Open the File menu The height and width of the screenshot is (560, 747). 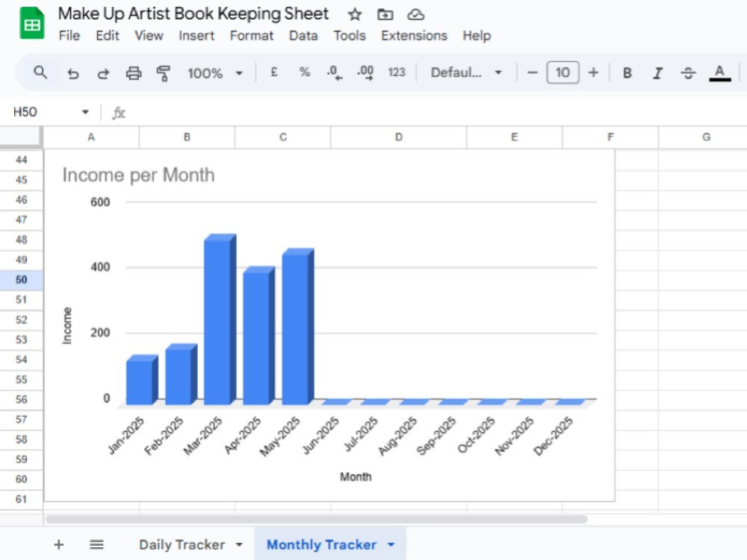tap(69, 36)
